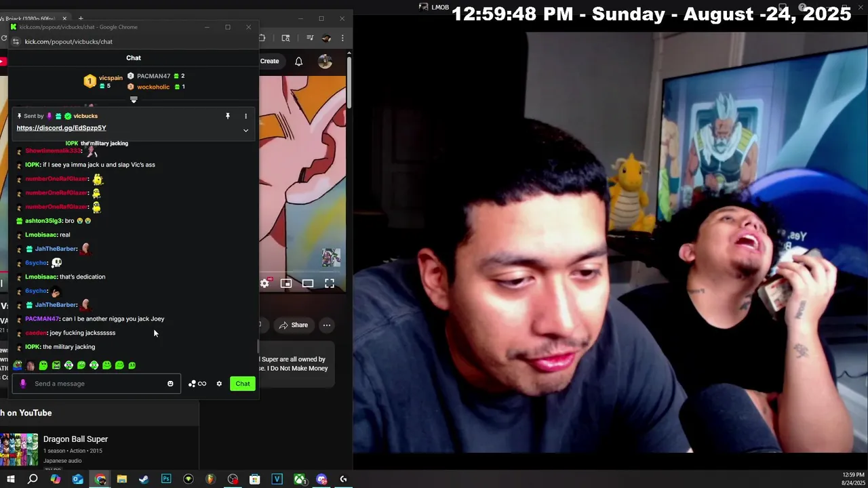Screen dimensions: 868x488
Task: Open Steam from the taskbar
Action: coord(144,479)
